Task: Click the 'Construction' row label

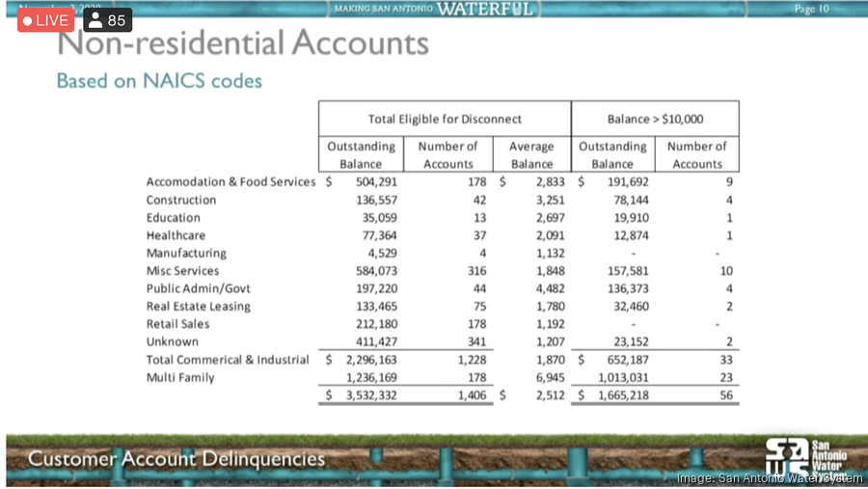Action: pyautogui.click(x=181, y=200)
